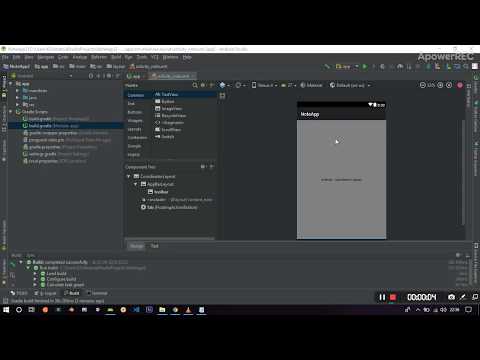Collapse CoordinatorLayout in Component Tree
480x360 pixels.
tap(129, 176)
